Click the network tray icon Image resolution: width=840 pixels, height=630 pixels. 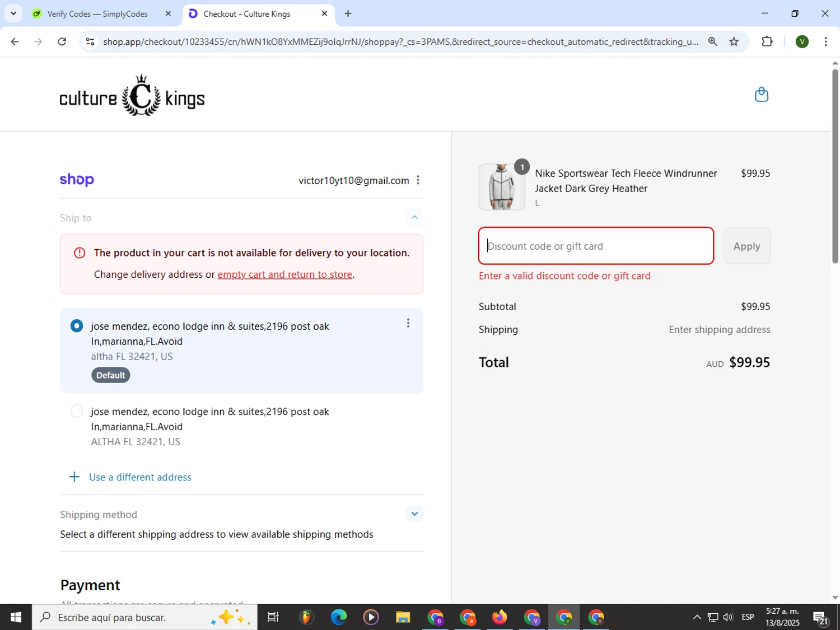[712, 617]
